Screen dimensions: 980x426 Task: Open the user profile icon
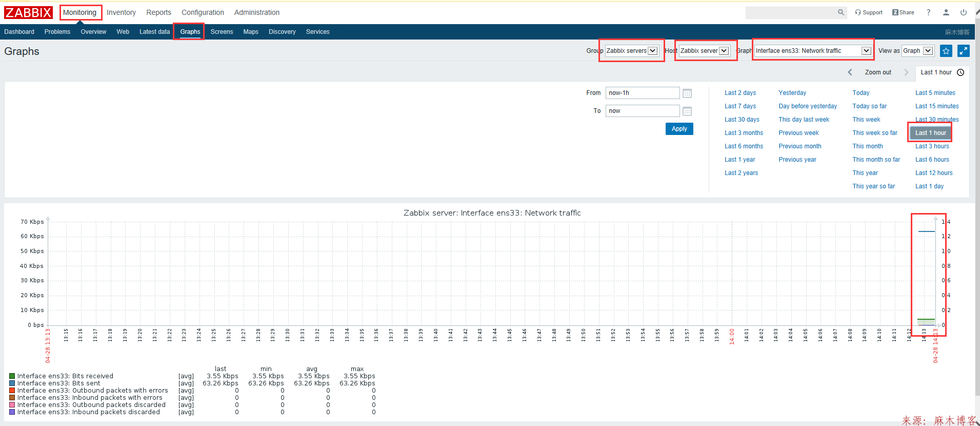coord(946,12)
